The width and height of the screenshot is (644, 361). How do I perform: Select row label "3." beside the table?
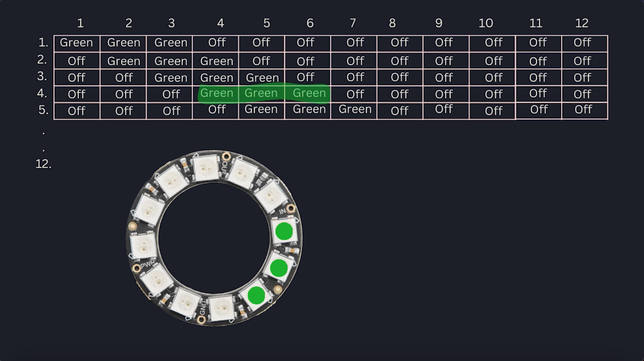(x=42, y=76)
